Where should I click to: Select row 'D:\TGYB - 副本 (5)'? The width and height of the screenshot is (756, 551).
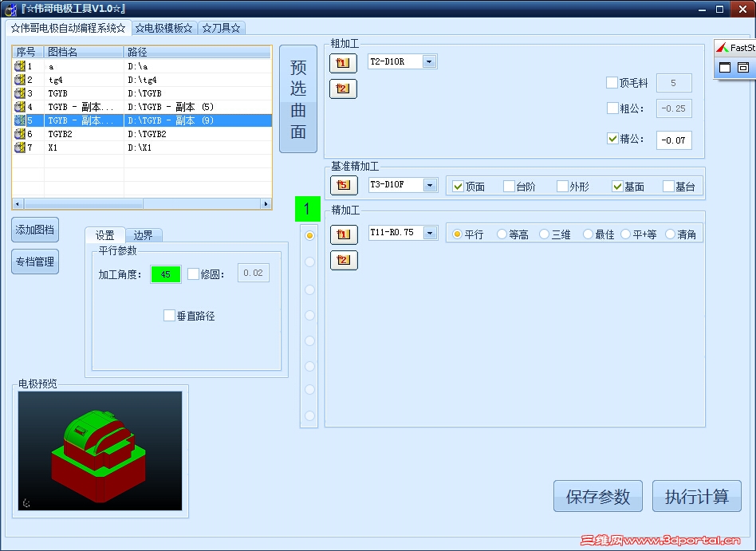pyautogui.click(x=142, y=107)
